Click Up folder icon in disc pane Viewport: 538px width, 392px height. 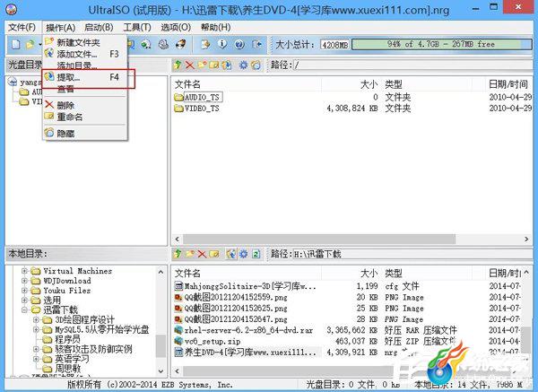pyautogui.click(x=178, y=65)
